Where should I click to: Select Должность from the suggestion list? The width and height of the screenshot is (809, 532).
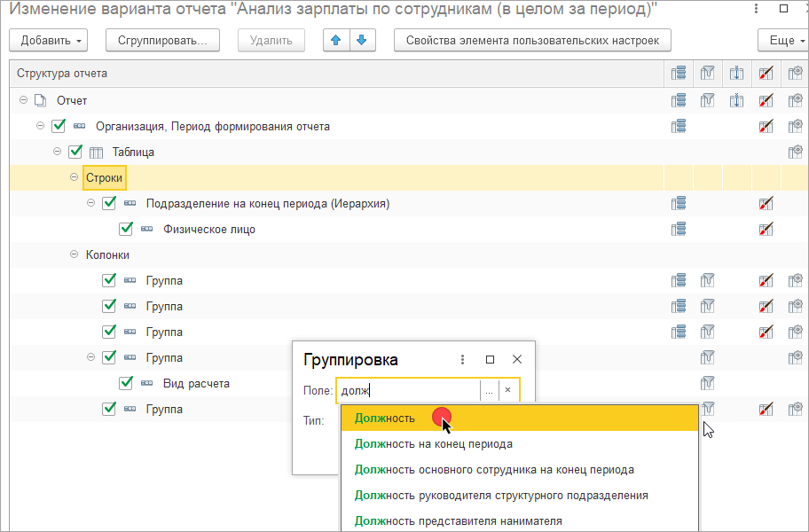point(385,418)
